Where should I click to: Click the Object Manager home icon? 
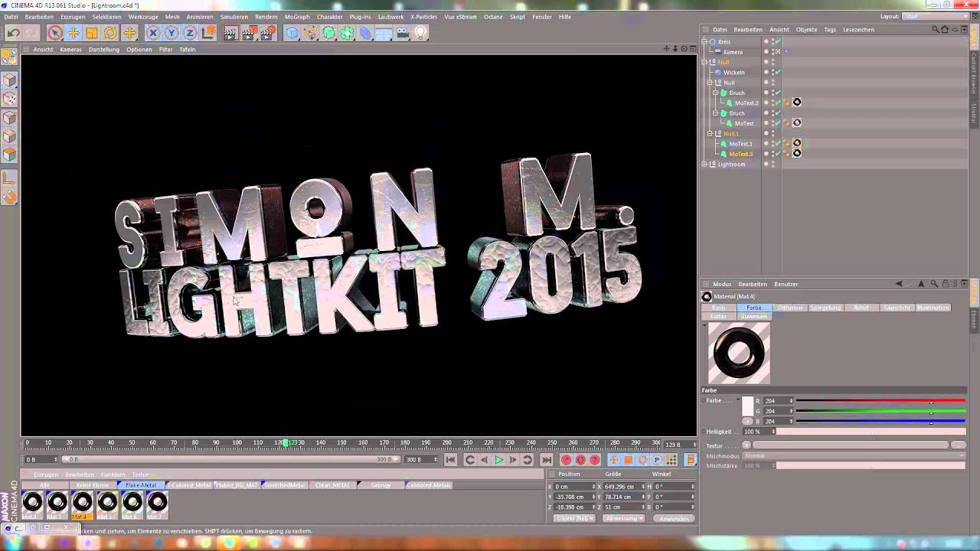[x=945, y=30]
